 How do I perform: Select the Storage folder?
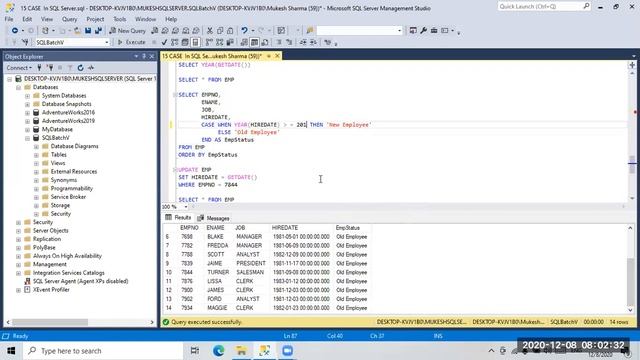click(60, 205)
